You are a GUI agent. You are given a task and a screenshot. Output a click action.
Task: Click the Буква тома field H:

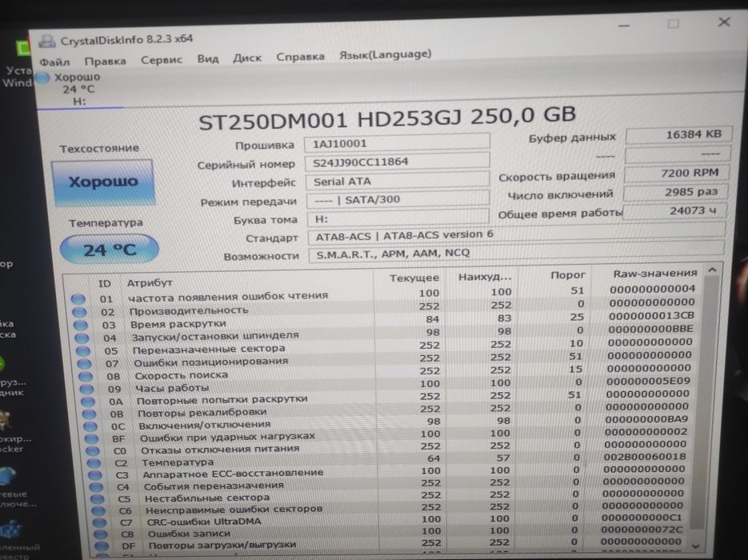(x=398, y=218)
